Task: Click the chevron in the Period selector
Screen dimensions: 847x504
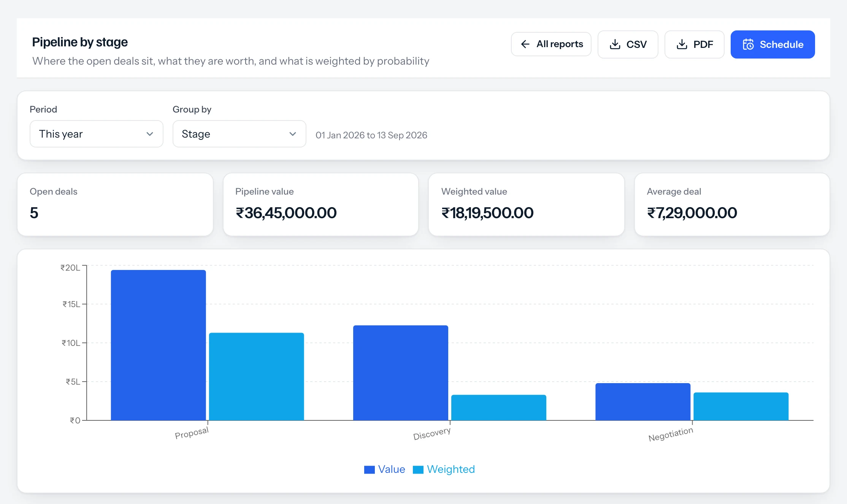Action: click(x=150, y=134)
